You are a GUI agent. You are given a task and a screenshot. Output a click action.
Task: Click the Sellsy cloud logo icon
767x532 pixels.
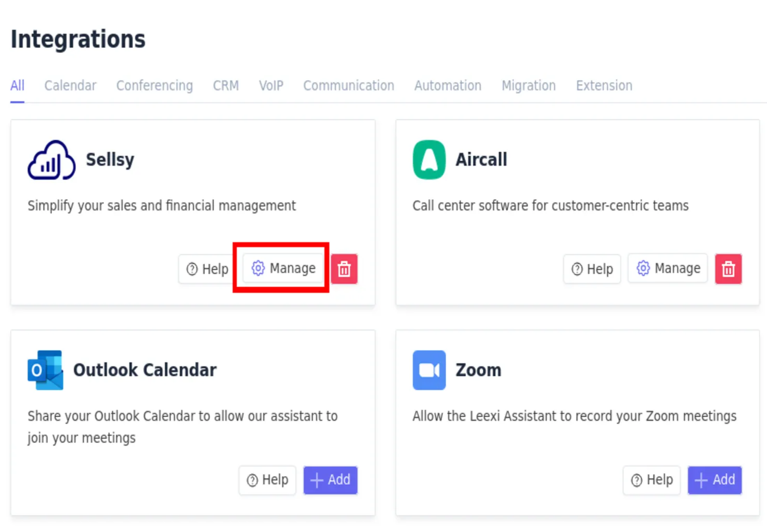51,160
